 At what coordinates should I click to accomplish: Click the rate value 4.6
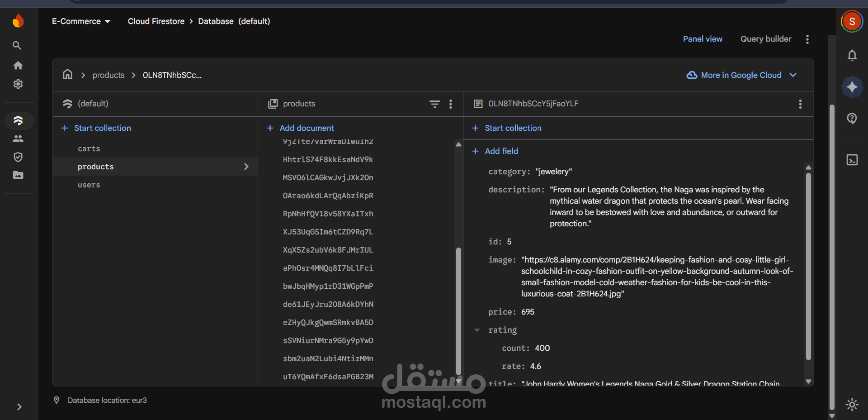[536, 366]
